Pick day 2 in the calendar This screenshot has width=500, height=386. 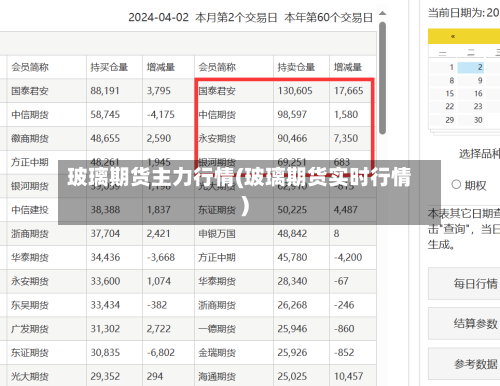pyautogui.click(x=471, y=67)
